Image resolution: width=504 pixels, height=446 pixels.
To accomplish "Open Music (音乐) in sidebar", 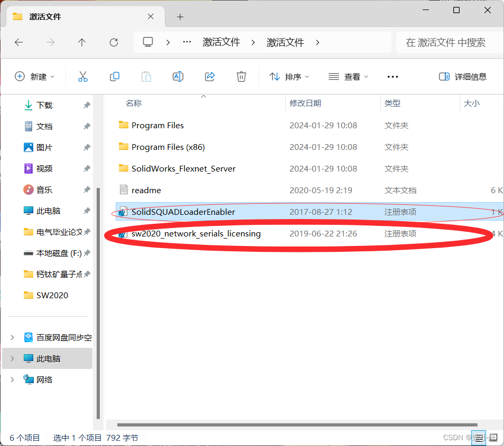I will tap(44, 190).
